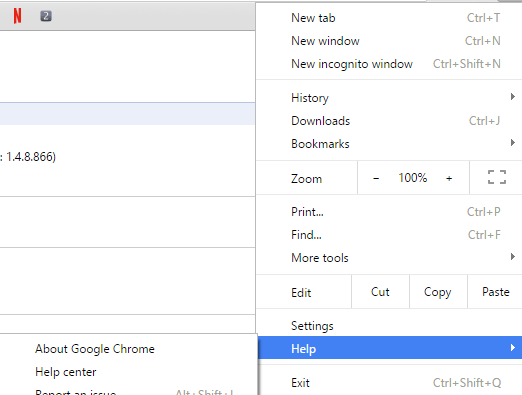Expand the More tools submenu
This screenshot has height=395, width=522.
(x=389, y=258)
